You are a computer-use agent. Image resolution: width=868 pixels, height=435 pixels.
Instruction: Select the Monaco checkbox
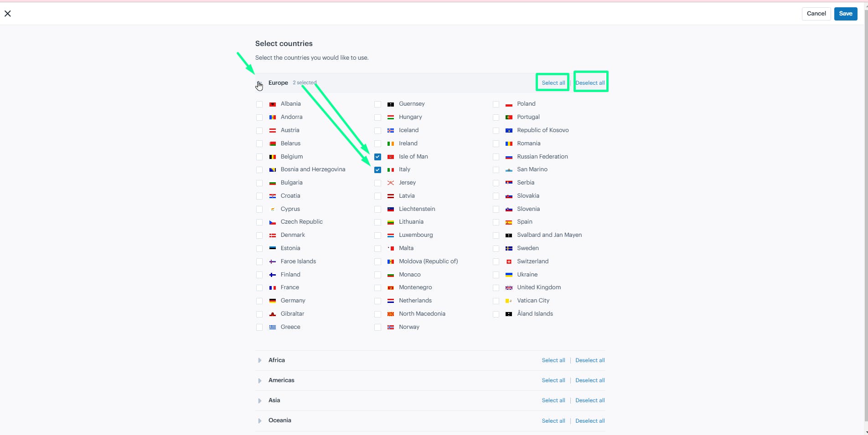[x=377, y=275]
